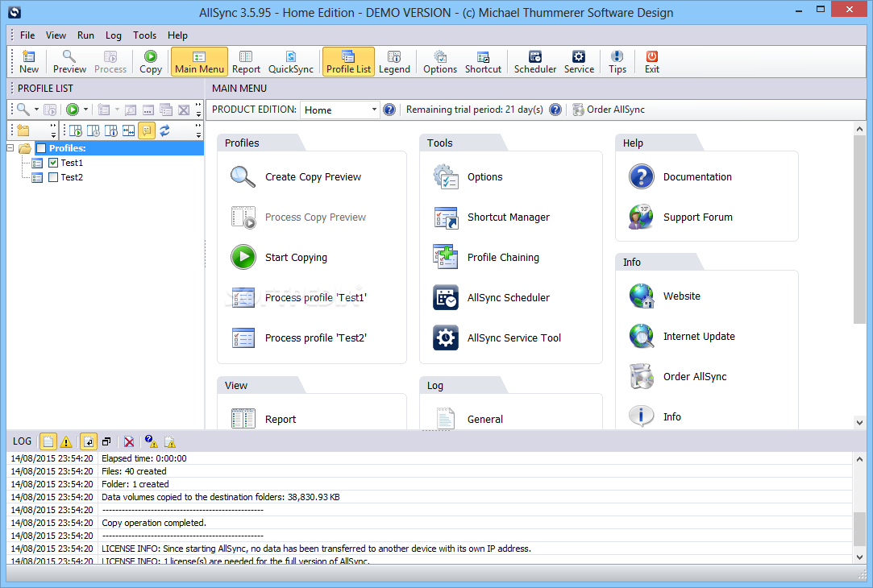Screen dimensions: 873x588
Task: Open the Legend from the toolbar
Action: [394, 62]
